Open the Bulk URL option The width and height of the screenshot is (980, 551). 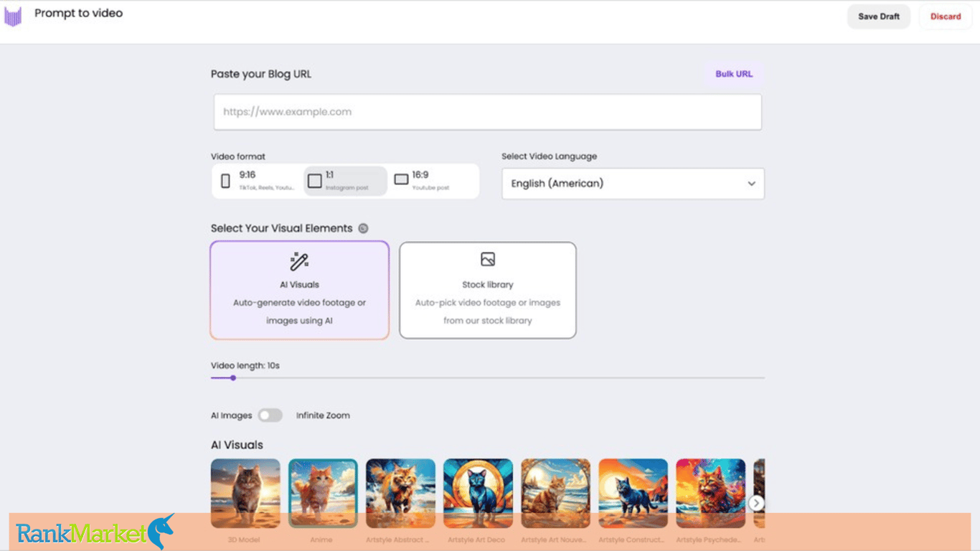click(734, 74)
